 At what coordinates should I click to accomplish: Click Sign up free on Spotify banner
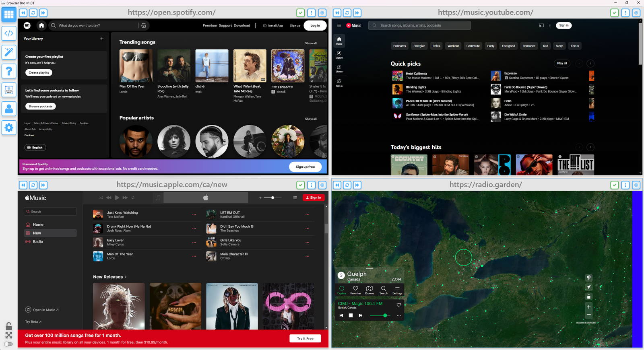[305, 167]
